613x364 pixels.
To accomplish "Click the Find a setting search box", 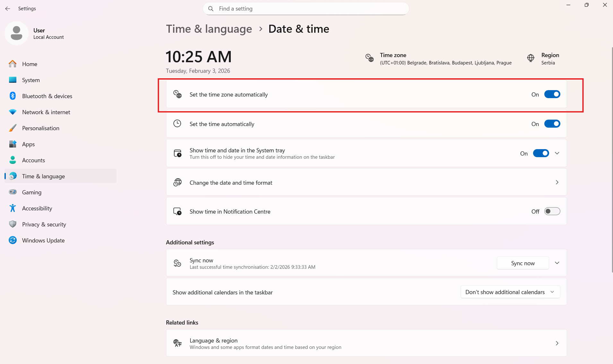I will point(306,9).
